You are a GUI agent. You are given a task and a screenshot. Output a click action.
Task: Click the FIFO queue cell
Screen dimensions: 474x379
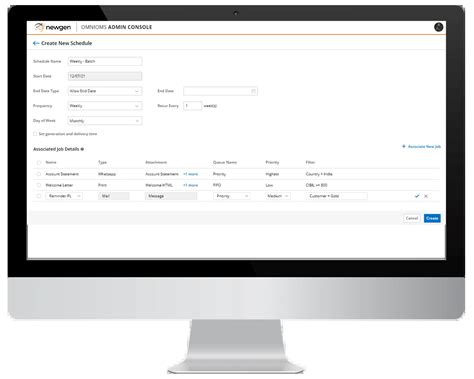[x=217, y=185]
